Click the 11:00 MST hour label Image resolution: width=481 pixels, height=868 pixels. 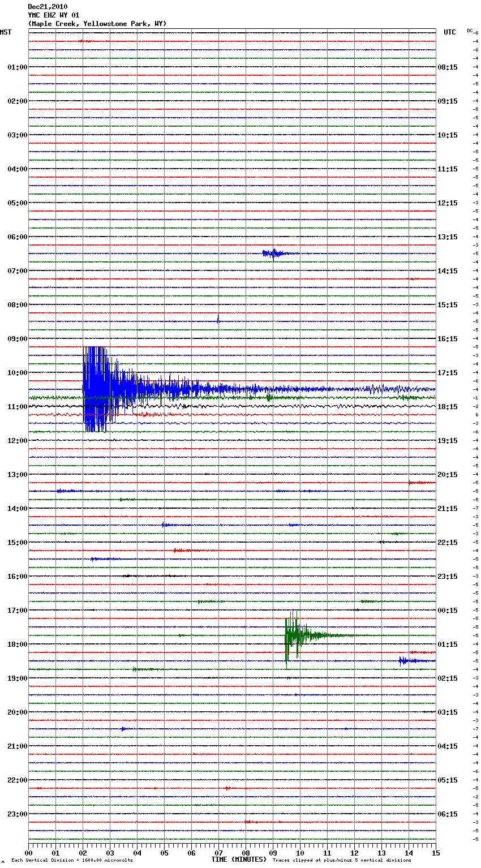click(x=18, y=407)
